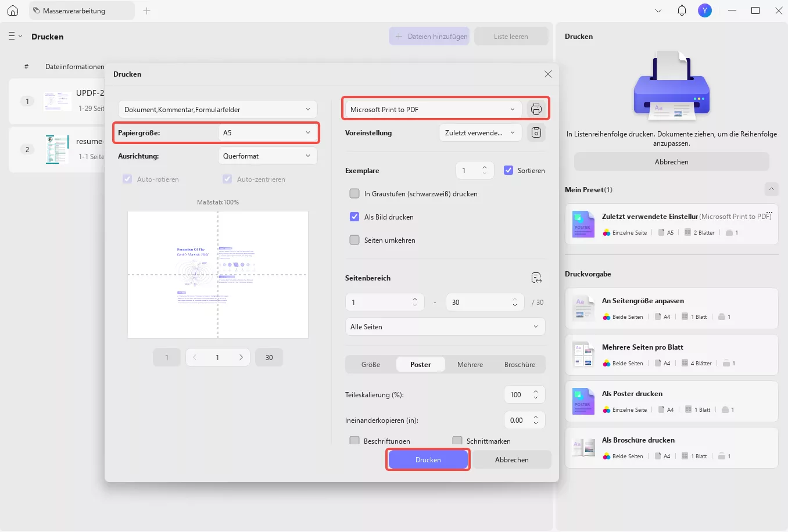This screenshot has width=788, height=532.
Task: Open printer properties next to Microsoft Print to PDF
Action: point(536,109)
